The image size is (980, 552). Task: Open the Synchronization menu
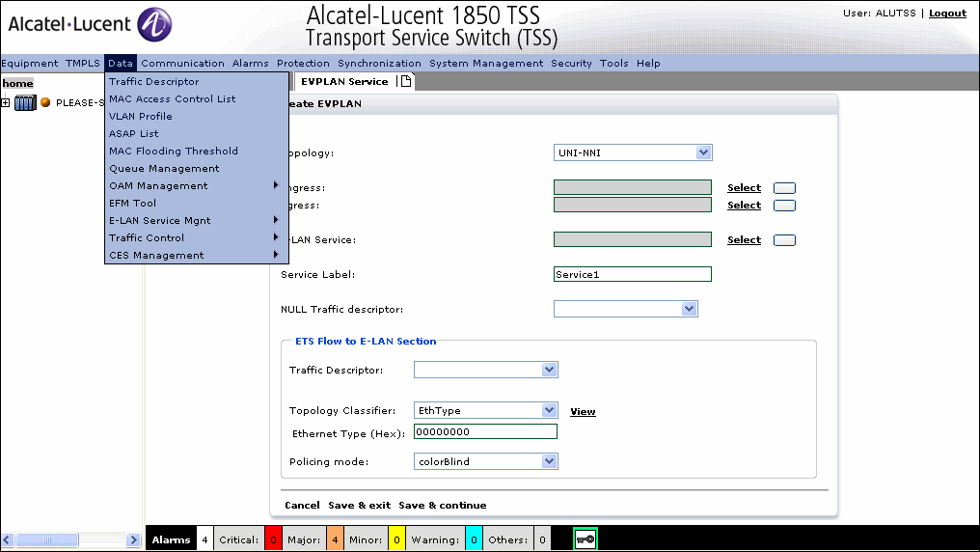coord(379,63)
